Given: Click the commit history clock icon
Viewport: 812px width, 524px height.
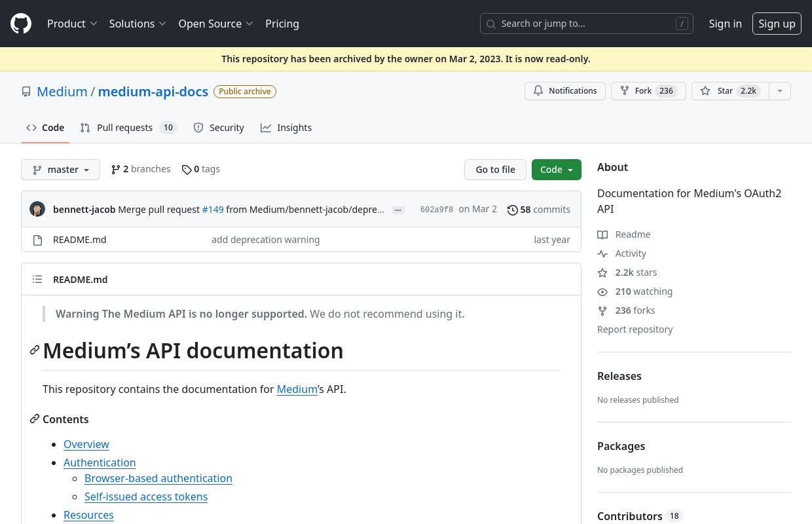Looking at the screenshot, I should click(x=513, y=210).
